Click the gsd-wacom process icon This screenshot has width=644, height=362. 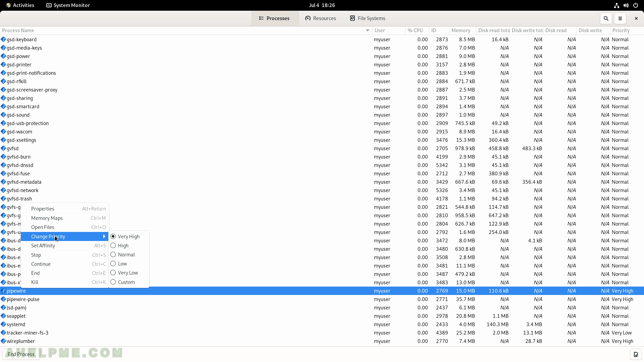pos(3,131)
